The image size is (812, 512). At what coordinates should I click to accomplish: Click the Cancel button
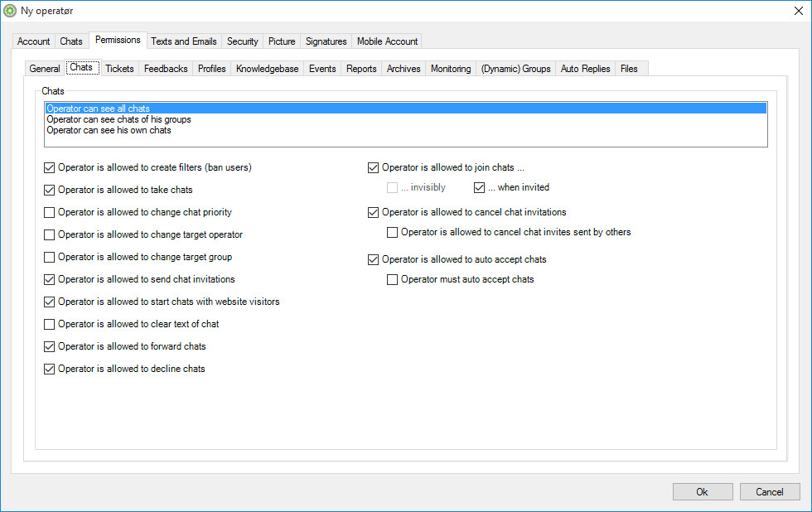[770, 492]
